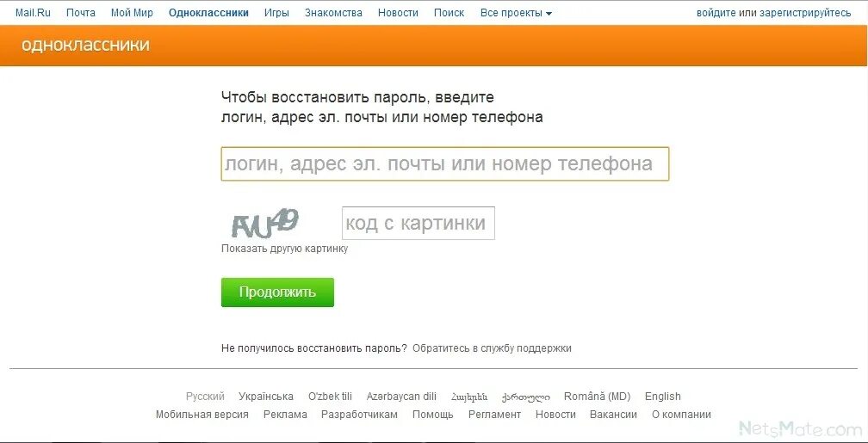Viewport: 868px width, 443px height.
Task: Open Поиск in the top navigation
Action: coord(449,13)
